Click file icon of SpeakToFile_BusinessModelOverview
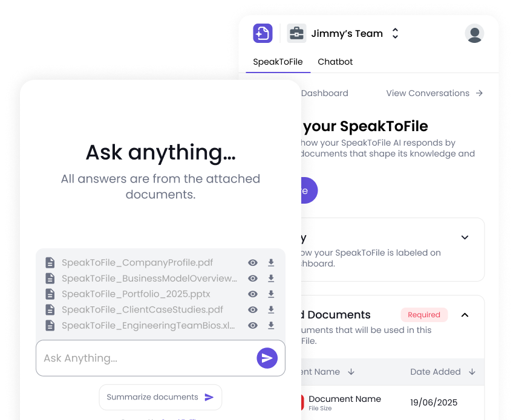This screenshot has height=420, width=519. pos(50,279)
